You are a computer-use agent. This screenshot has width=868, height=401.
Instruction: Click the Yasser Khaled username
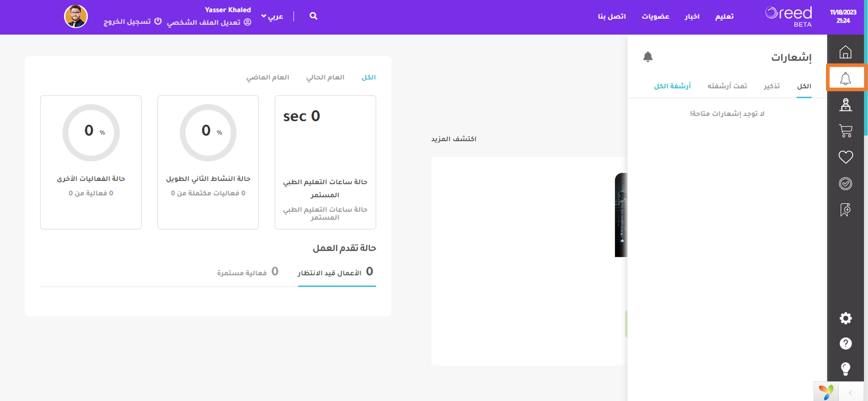tap(228, 10)
